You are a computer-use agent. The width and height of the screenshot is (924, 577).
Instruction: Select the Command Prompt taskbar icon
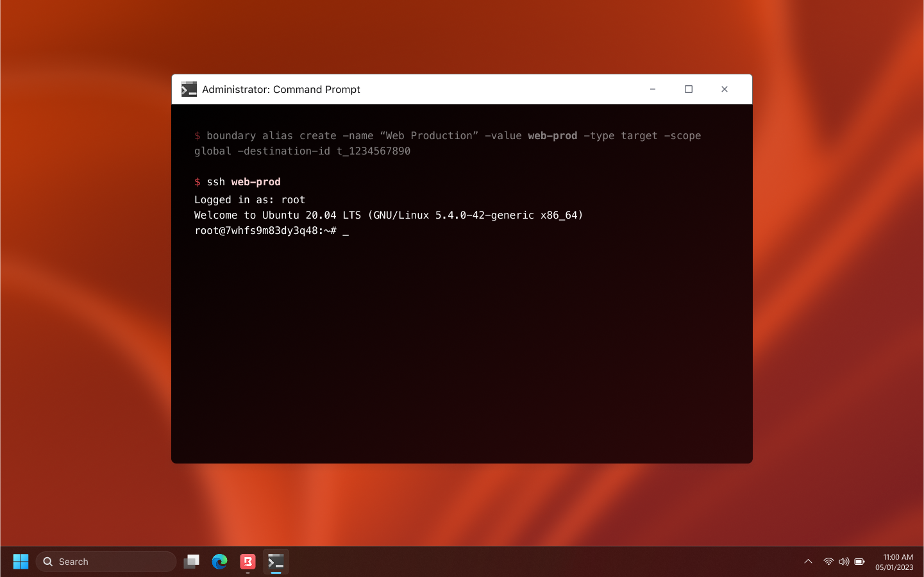276,562
